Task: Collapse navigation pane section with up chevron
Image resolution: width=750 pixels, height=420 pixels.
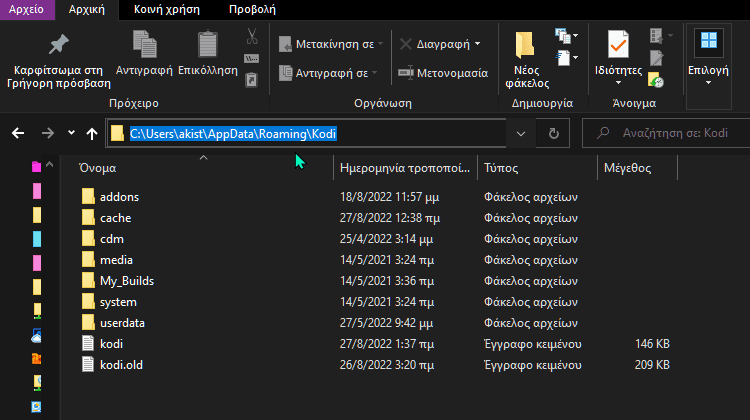Action: (50, 165)
